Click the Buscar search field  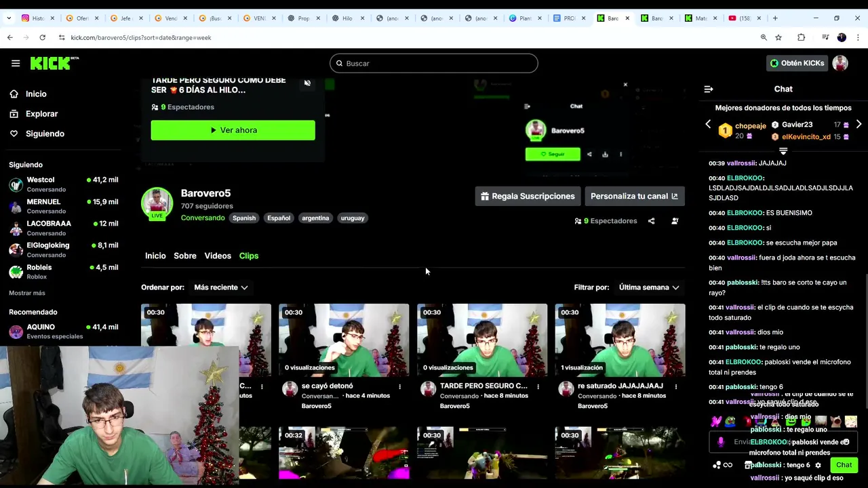pyautogui.click(x=434, y=63)
